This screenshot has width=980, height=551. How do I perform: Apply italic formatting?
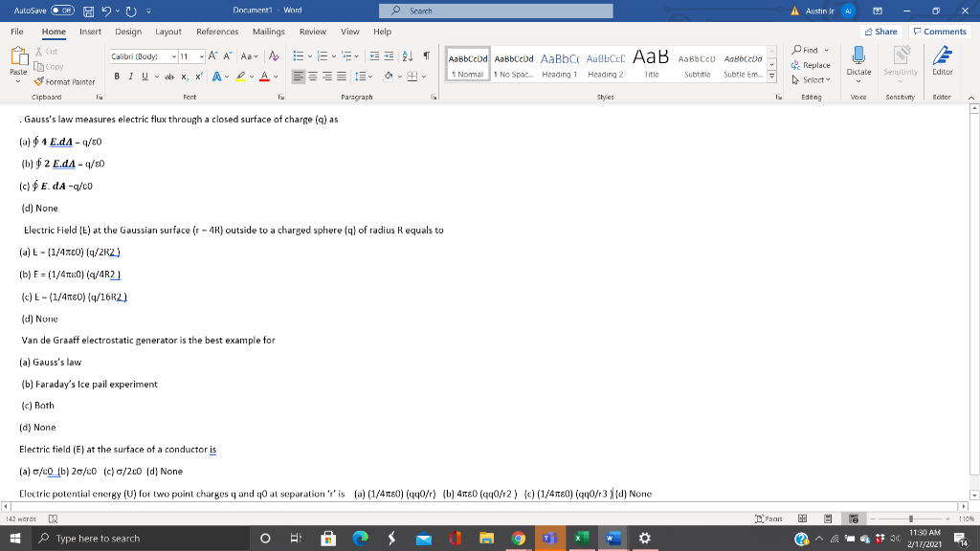pyautogui.click(x=131, y=76)
